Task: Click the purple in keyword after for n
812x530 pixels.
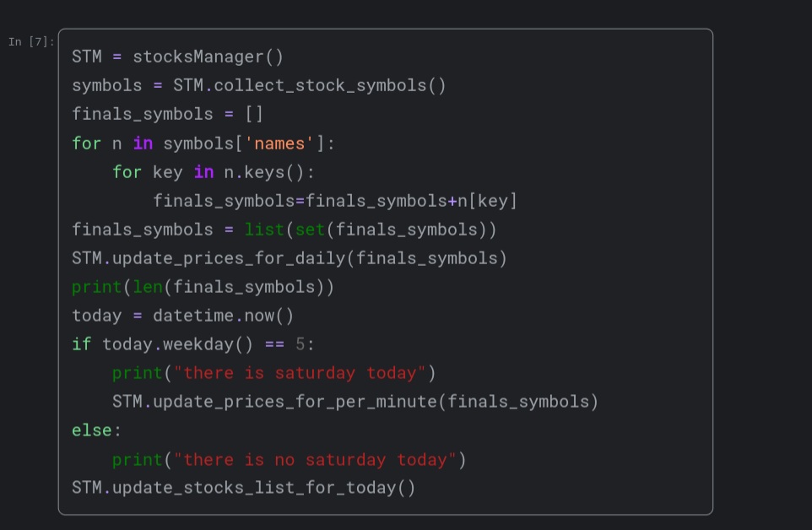Action: (143, 143)
